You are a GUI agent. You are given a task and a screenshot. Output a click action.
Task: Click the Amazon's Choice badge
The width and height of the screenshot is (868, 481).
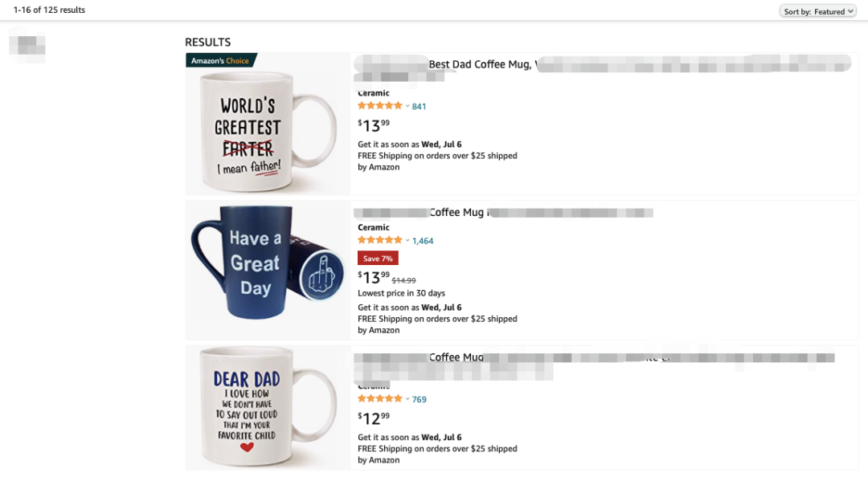pos(221,61)
